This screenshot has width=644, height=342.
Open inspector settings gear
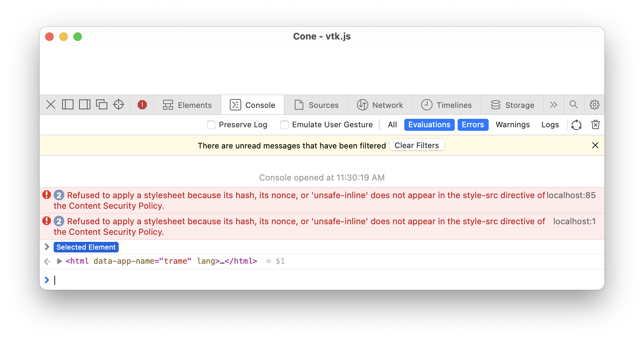click(595, 105)
